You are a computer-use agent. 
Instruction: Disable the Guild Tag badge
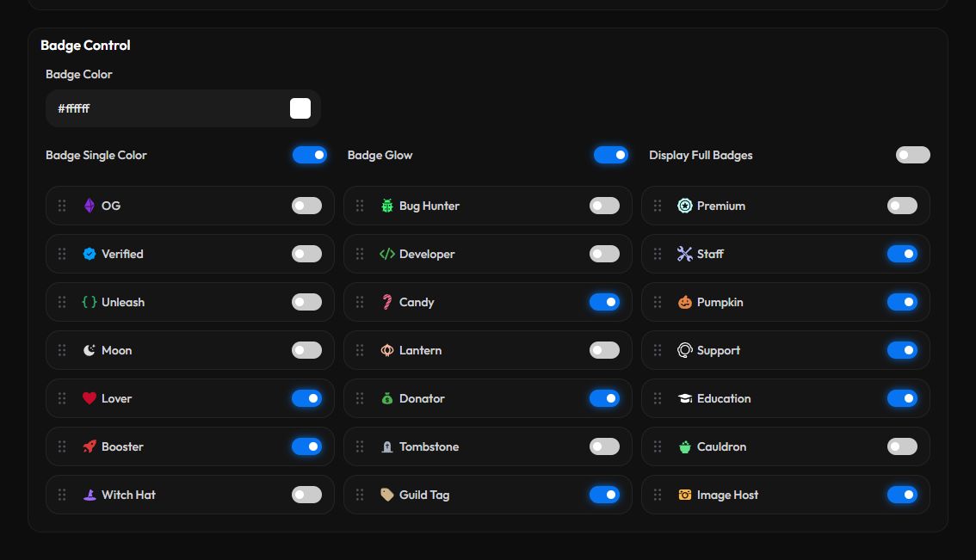[604, 495]
